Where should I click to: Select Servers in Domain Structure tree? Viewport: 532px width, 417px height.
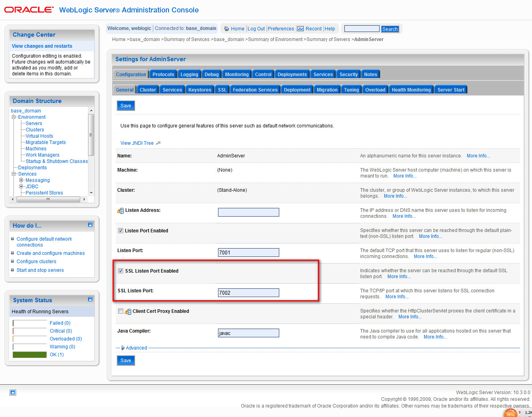(x=34, y=123)
